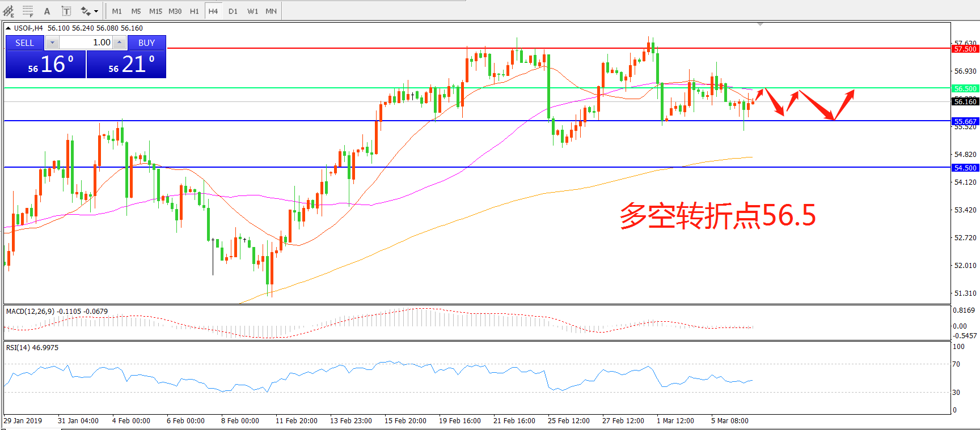Switch chart to M1 timeframe
Viewport: 980px width, 430px height.
pyautogui.click(x=117, y=11)
